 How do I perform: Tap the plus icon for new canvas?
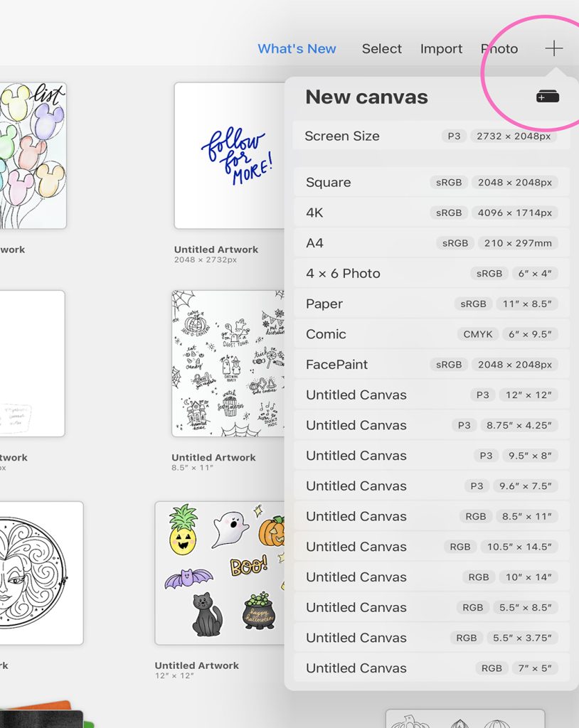[553, 48]
